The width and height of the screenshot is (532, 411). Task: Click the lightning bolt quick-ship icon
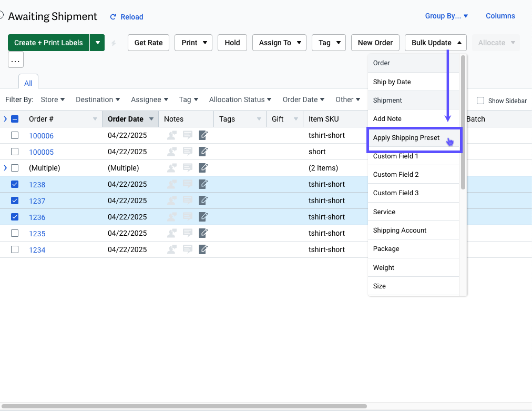click(114, 43)
